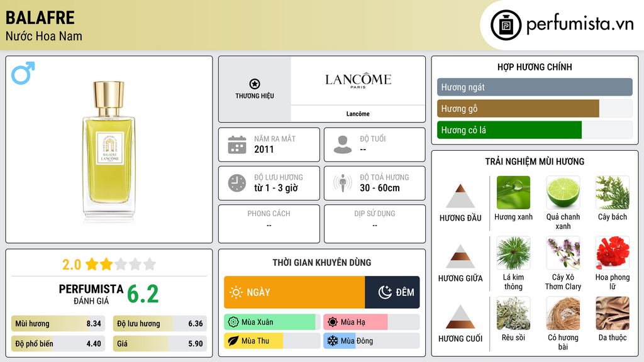Click the Hương ngát accord bar
Image resolution: width=644 pixels, height=362 pixels.
click(x=535, y=87)
